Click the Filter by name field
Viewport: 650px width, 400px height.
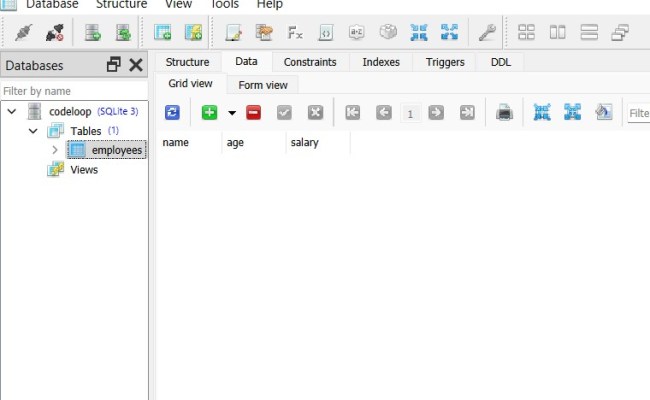(x=74, y=91)
